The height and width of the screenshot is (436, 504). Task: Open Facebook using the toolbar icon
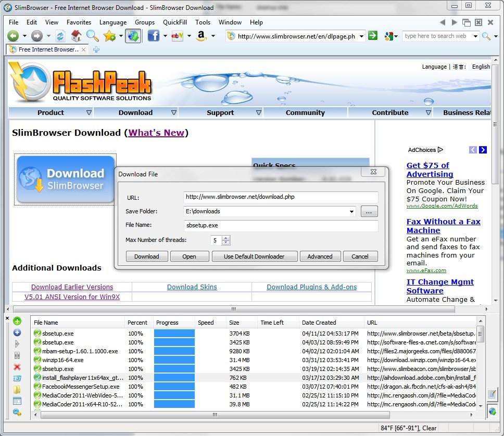[x=154, y=36]
